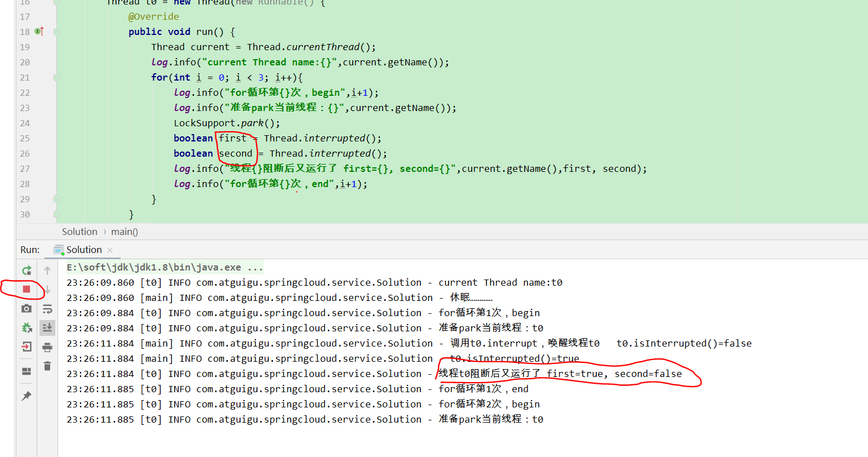Print the console output
Image resolution: width=868 pixels, height=457 pixels.
[47, 347]
